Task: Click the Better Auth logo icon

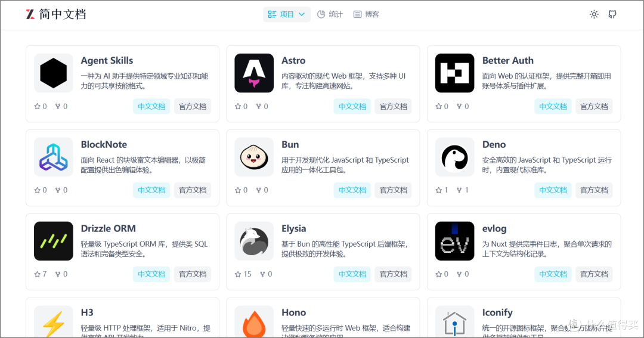Action: (454, 73)
